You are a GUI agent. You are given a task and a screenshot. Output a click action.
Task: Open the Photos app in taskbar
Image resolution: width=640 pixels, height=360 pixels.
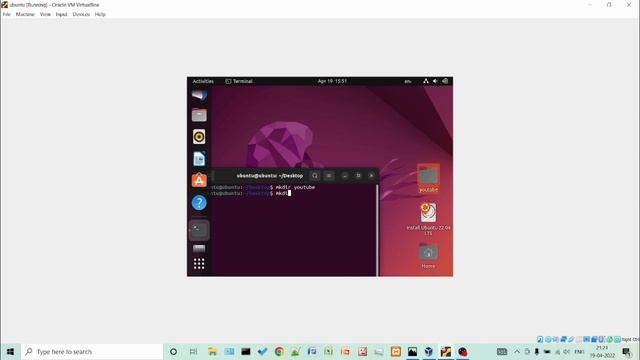click(x=412, y=351)
